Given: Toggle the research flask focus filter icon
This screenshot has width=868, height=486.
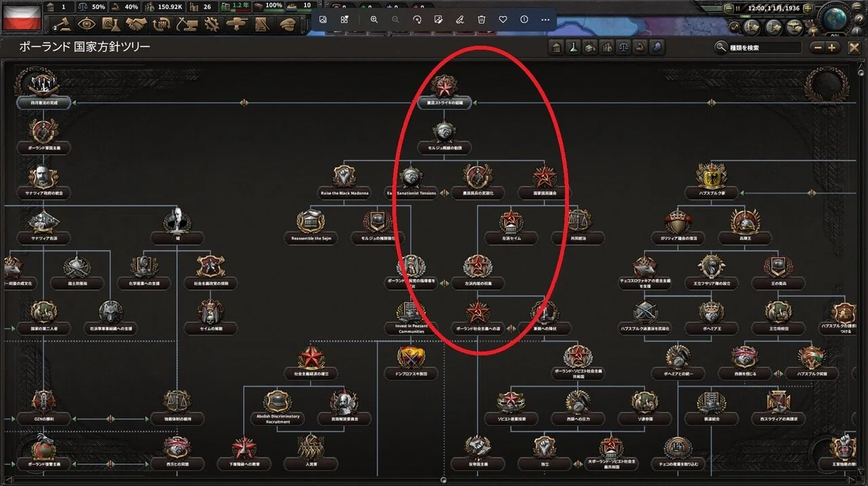Looking at the screenshot, I should tap(574, 47).
